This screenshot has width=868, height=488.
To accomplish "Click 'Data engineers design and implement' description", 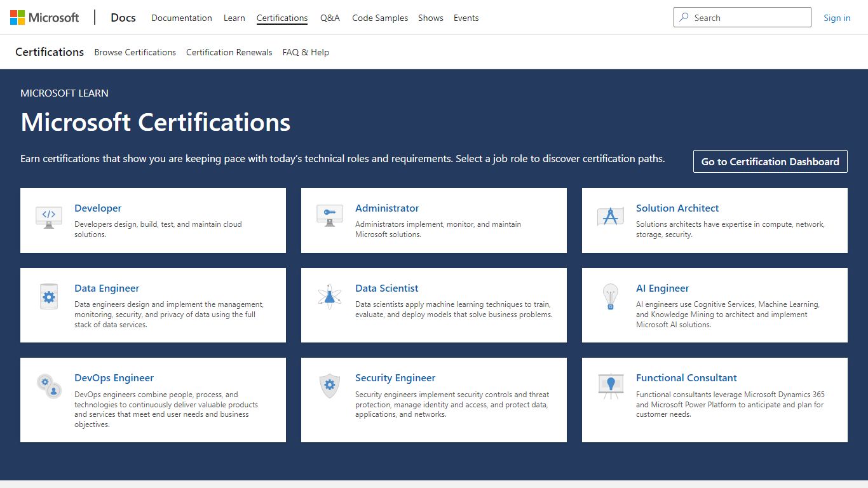I will coord(169,315).
